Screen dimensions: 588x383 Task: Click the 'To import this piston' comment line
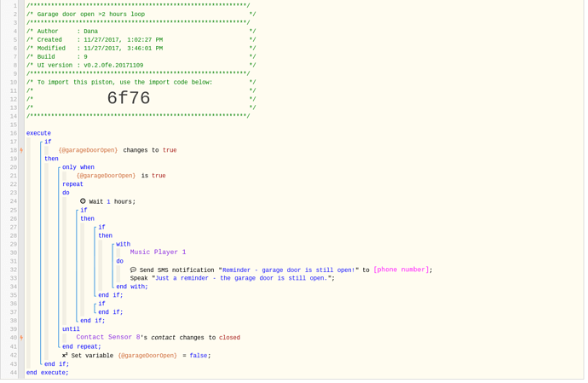pos(124,82)
